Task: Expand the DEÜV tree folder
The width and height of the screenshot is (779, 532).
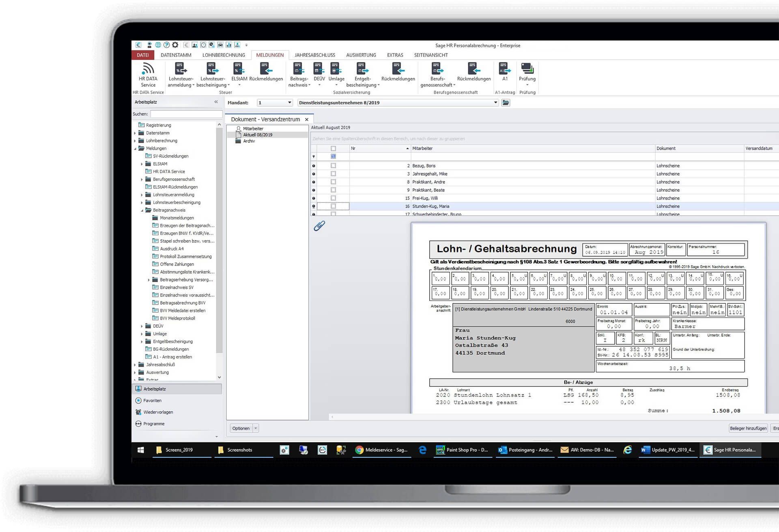Action: tap(142, 326)
